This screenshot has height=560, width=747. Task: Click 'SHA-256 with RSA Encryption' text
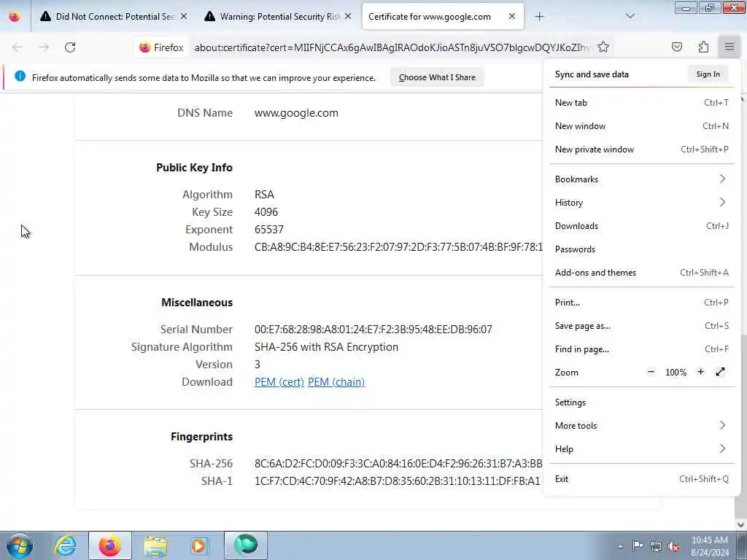[326, 347]
